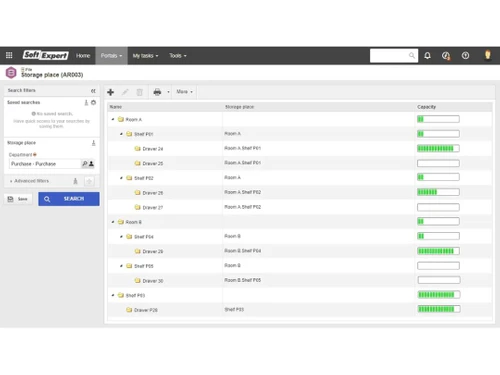The image size is (500, 375).
Task: Open the clock alert icon in header
Action: (446, 56)
